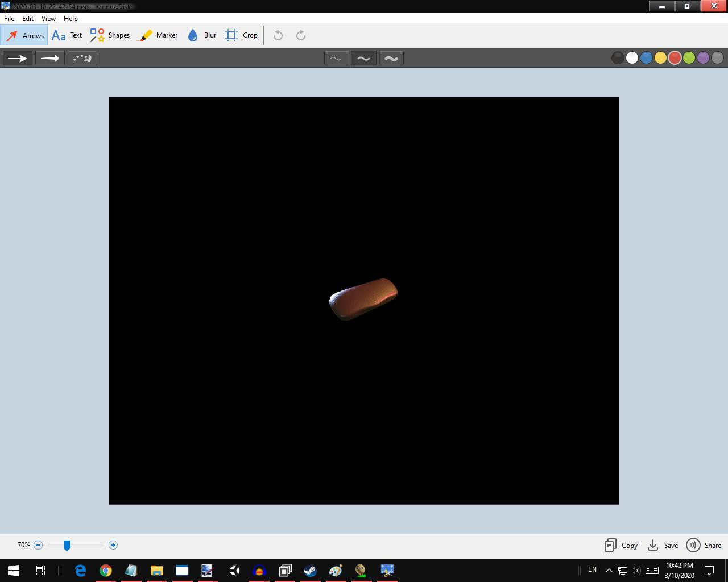The image size is (728, 582).
Task: Redo the last edit
Action: point(301,35)
